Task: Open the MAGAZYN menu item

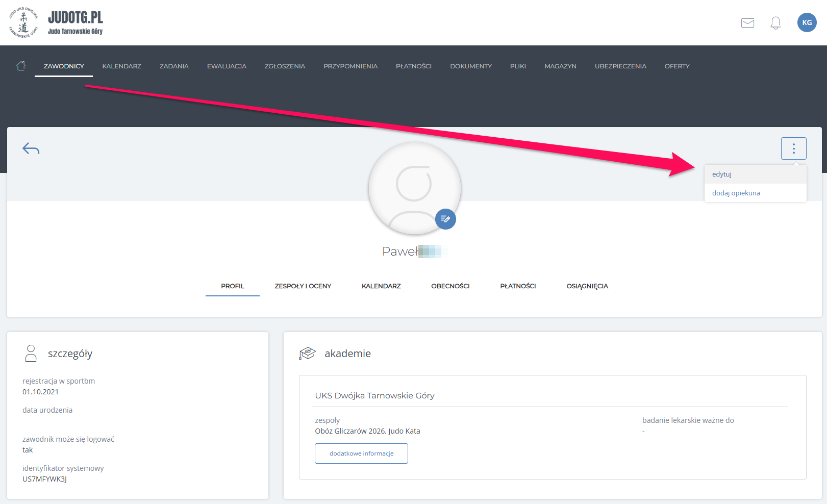Action: pos(560,66)
